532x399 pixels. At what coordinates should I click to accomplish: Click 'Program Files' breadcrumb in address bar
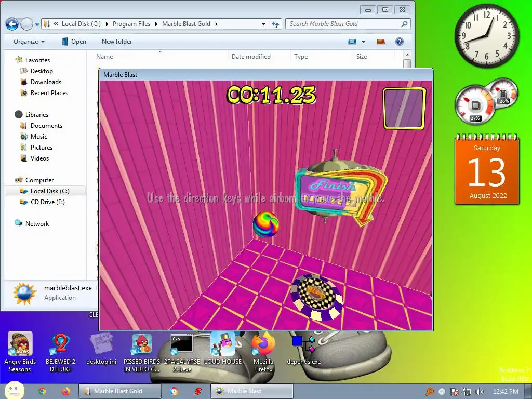click(x=131, y=24)
